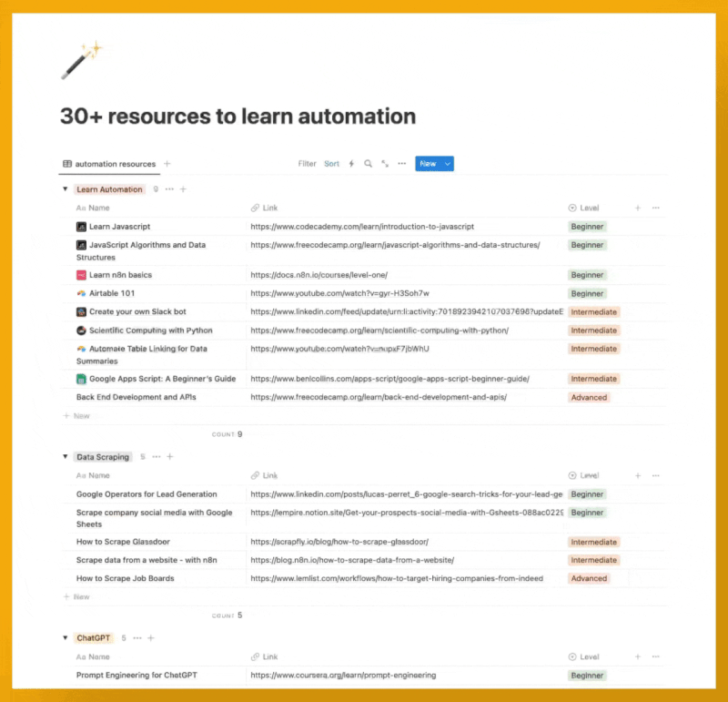Add item to Data Scraping group
Viewport: 728px width, 702px height.
point(170,457)
